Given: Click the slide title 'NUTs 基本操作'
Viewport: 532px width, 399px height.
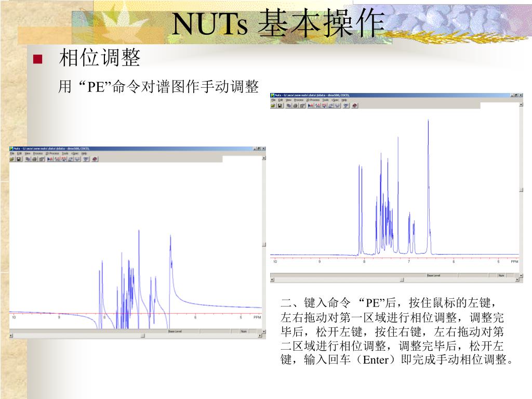Looking at the screenshot, I should pos(278,23).
